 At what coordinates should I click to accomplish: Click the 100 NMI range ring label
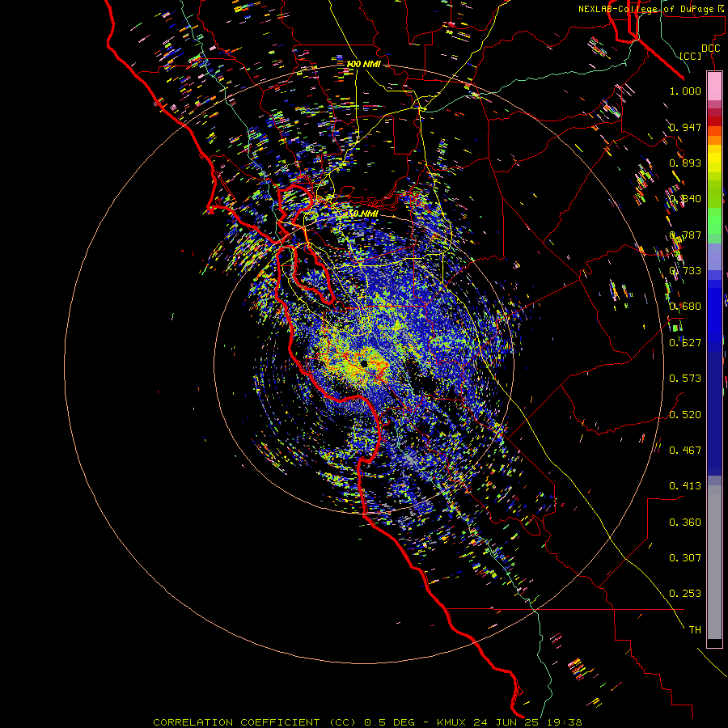(363, 64)
